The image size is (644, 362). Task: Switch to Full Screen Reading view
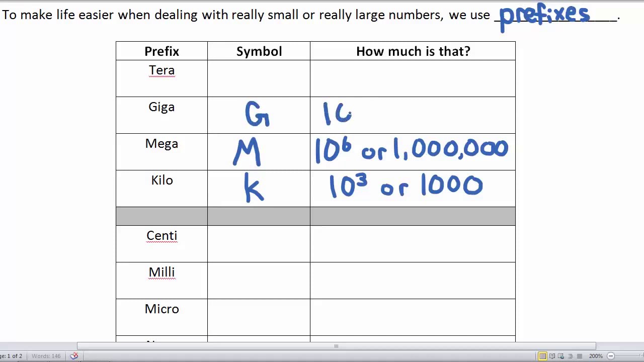click(552, 356)
